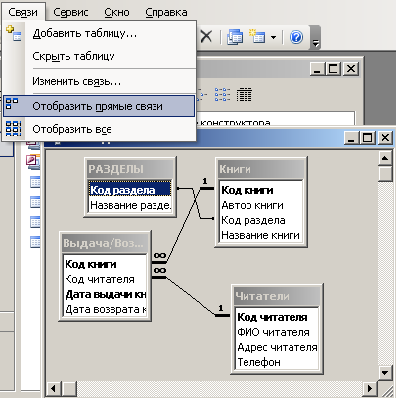The width and height of the screenshot is (396, 398).
Task: Open the Справка menu
Action: point(166,12)
